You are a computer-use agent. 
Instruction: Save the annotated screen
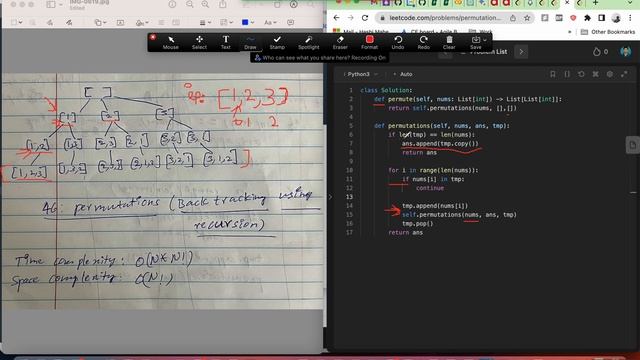point(476,42)
